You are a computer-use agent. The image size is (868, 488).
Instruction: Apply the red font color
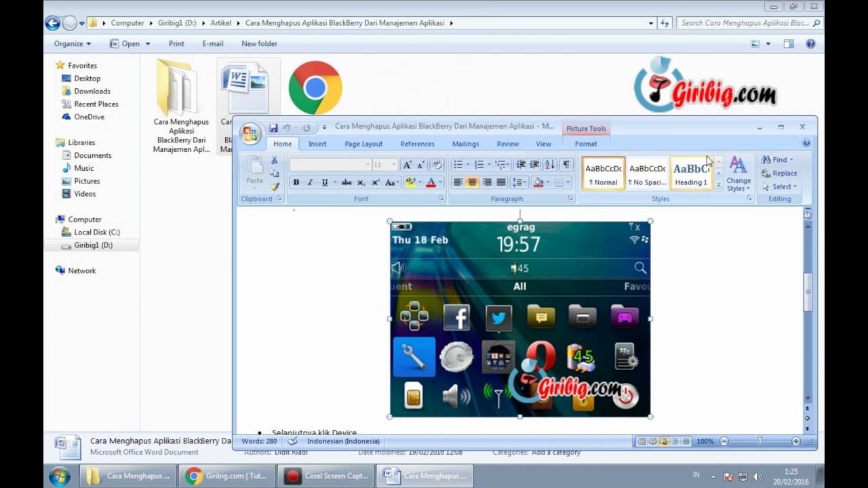[x=431, y=182]
